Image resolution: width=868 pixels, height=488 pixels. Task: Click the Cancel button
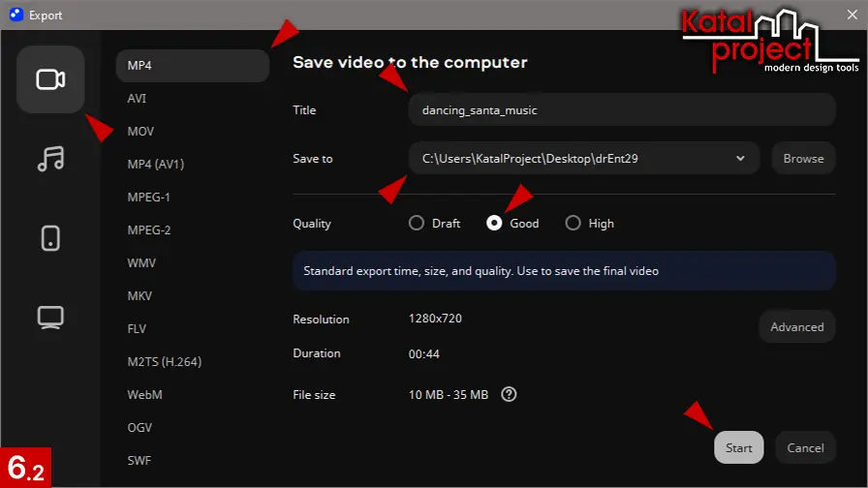click(x=805, y=448)
